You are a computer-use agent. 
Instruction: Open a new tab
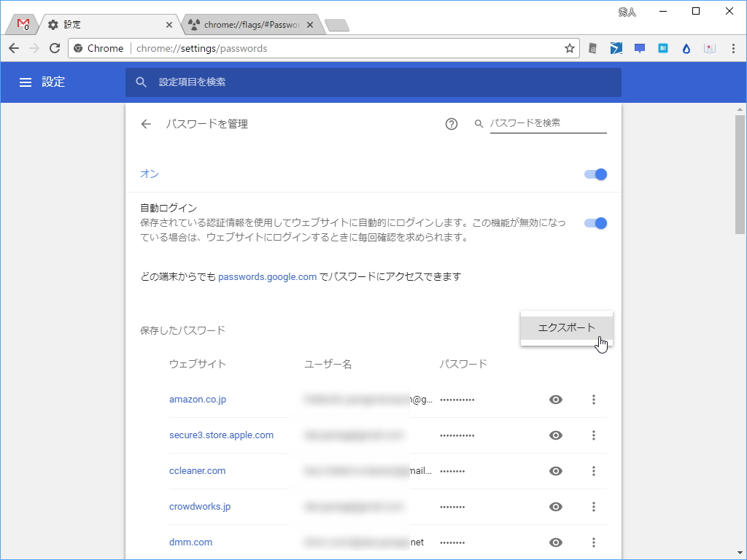click(337, 25)
